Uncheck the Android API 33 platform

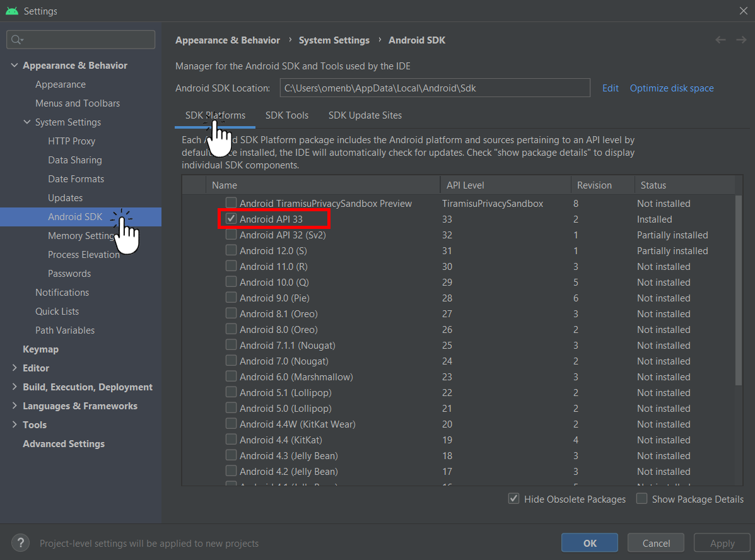[x=231, y=219]
